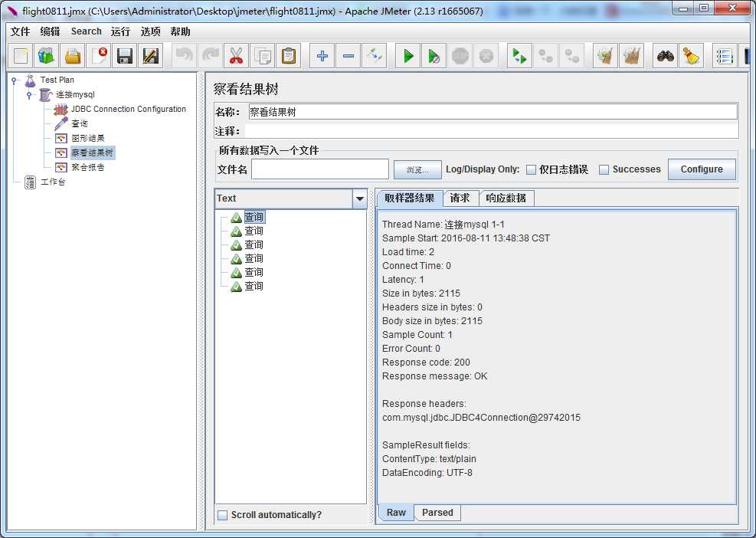Select 聚合报告 listener in tree

click(88, 167)
